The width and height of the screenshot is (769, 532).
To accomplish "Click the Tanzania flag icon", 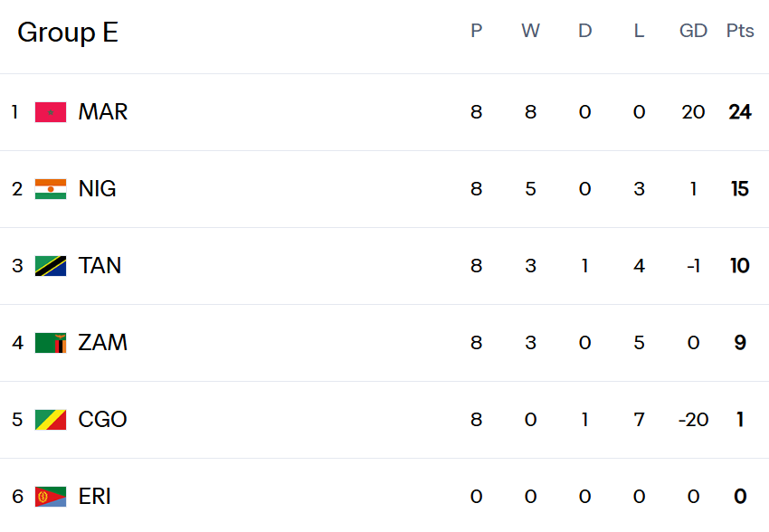I will pos(51,266).
